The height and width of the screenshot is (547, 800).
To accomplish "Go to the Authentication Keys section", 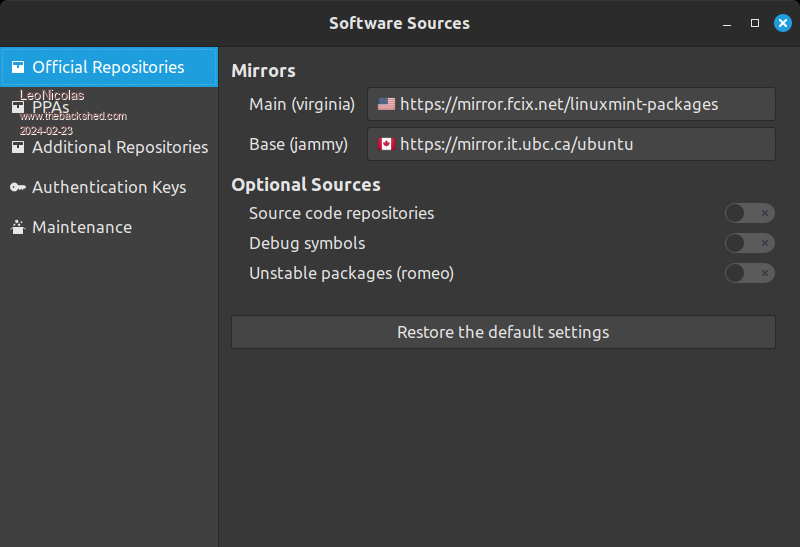I will pyautogui.click(x=109, y=187).
